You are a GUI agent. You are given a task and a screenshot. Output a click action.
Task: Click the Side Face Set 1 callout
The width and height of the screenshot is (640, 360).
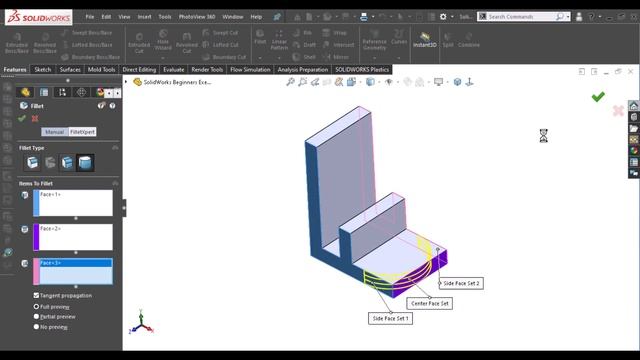[390, 318]
